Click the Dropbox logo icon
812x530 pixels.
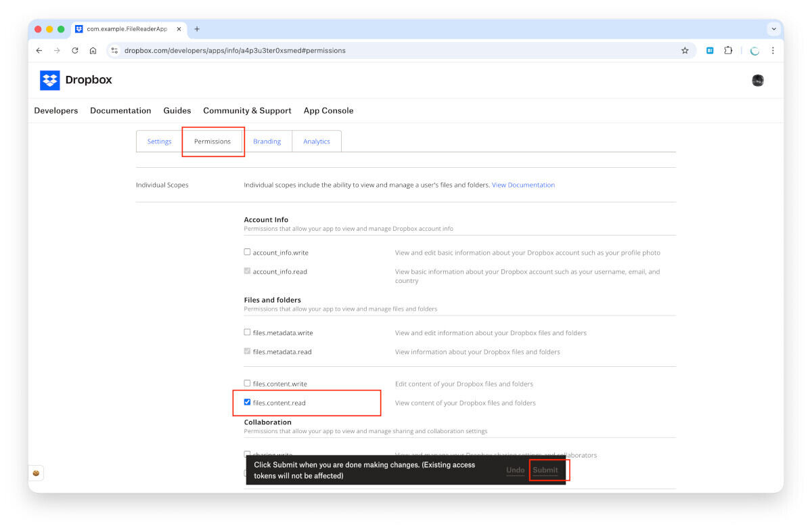(50, 81)
